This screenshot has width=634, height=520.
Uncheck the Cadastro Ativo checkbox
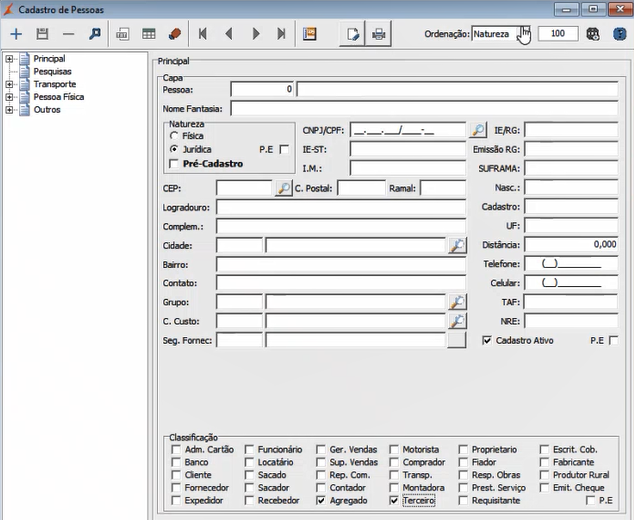click(x=487, y=340)
